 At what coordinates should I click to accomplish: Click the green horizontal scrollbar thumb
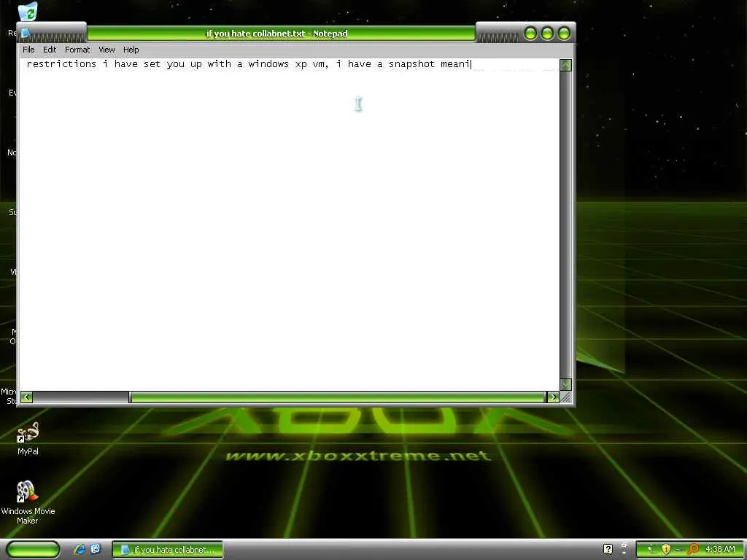click(x=337, y=397)
